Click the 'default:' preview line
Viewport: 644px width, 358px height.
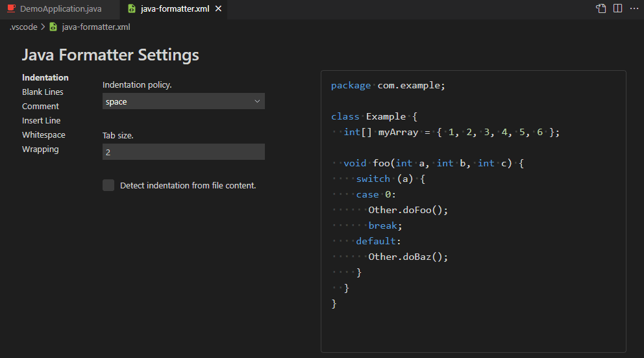click(378, 242)
